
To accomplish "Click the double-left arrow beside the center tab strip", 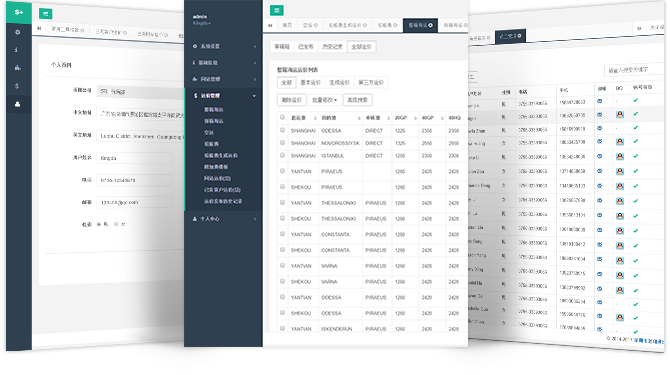I will tap(270, 25).
